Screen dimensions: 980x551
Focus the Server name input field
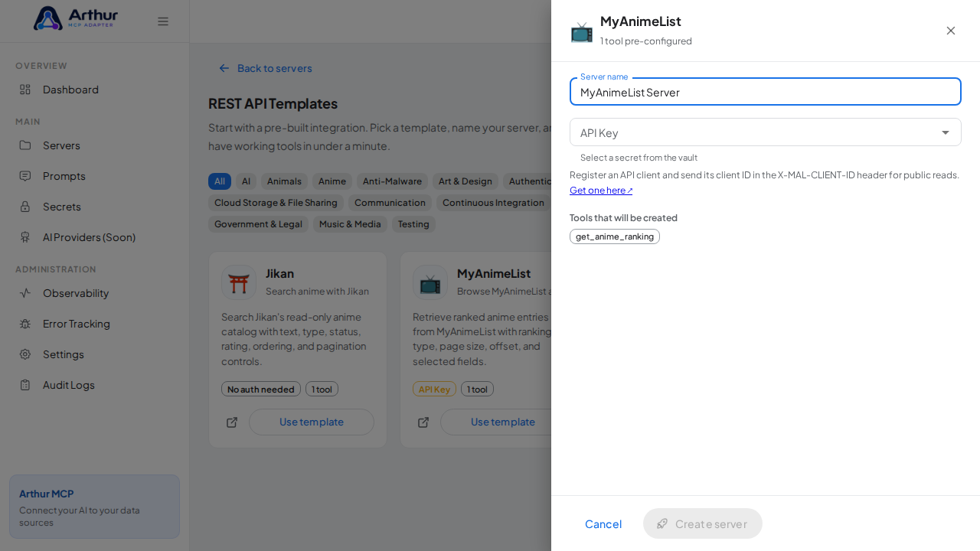click(x=766, y=92)
